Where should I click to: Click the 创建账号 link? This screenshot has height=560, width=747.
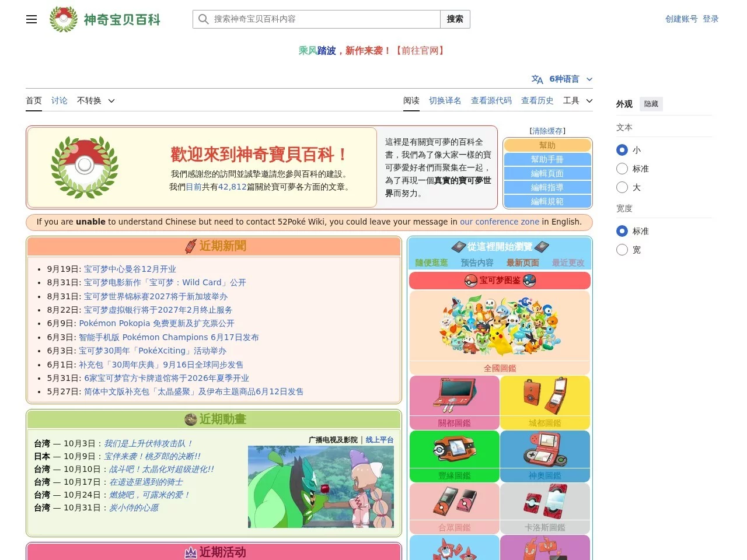pos(682,19)
